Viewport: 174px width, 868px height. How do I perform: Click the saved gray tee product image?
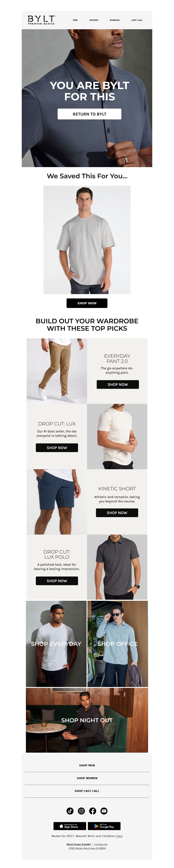(87, 240)
